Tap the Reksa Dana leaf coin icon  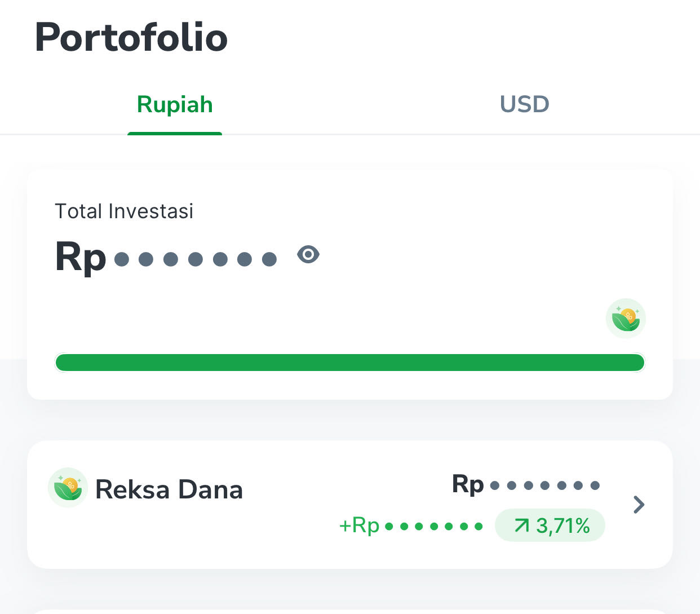pyautogui.click(x=68, y=488)
